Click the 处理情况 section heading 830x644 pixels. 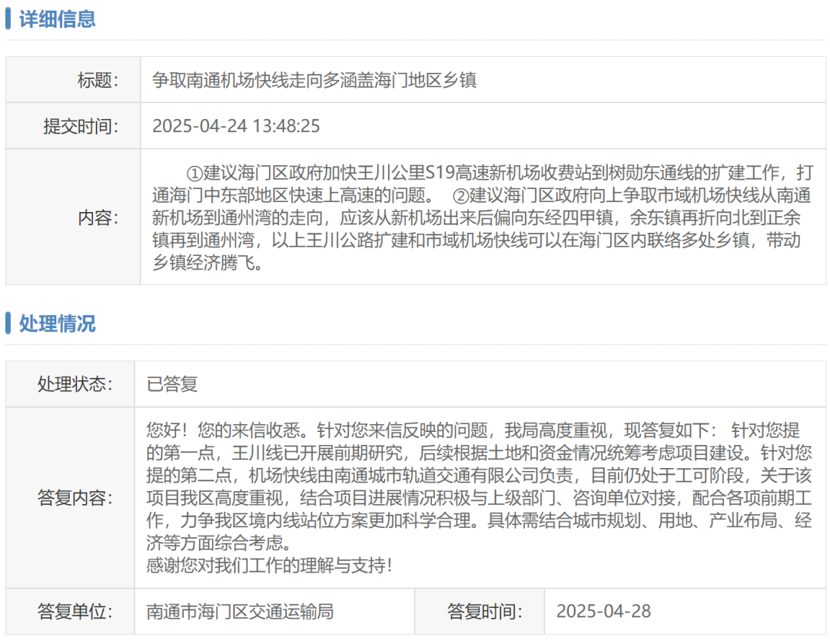pos(57,324)
